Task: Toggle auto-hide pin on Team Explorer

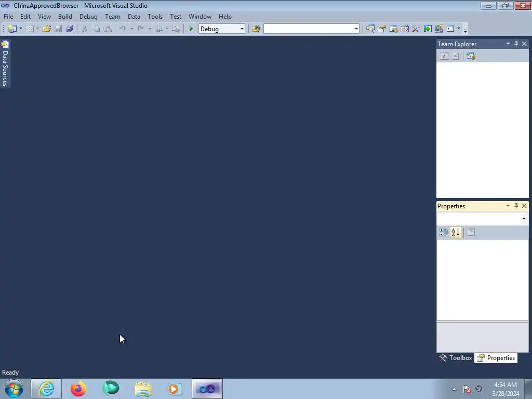Action: (x=516, y=44)
